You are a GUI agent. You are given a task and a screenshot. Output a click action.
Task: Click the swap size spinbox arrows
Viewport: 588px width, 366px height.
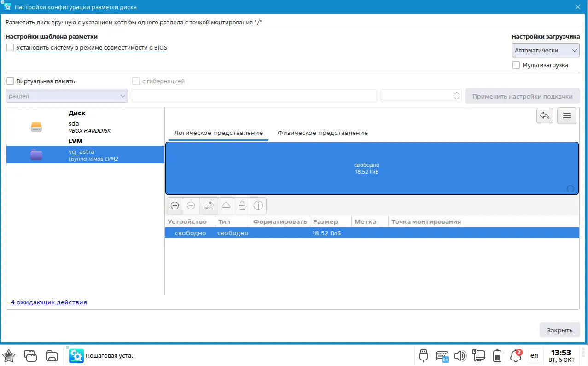point(457,96)
